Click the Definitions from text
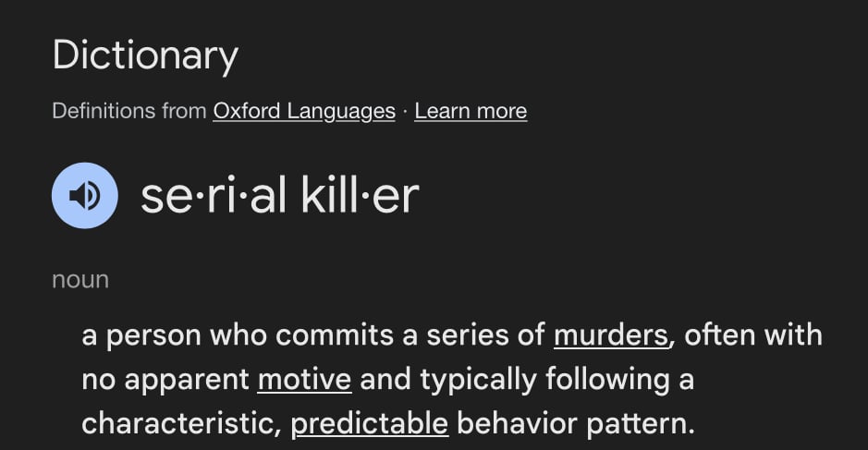 [129, 111]
